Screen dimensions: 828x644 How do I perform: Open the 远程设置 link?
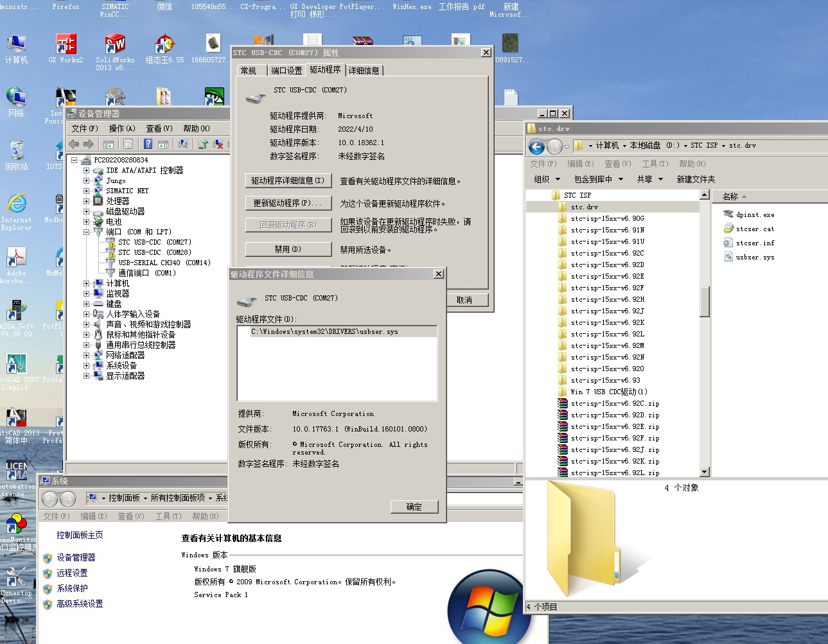[72, 573]
